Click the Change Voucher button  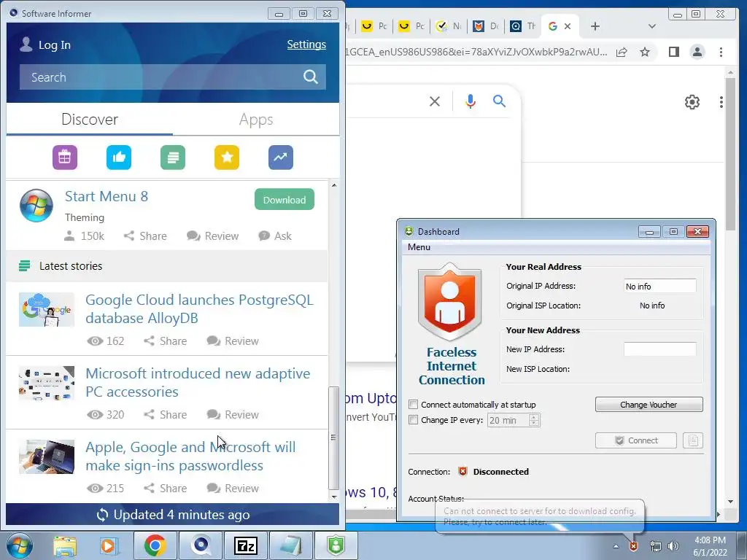coord(649,404)
